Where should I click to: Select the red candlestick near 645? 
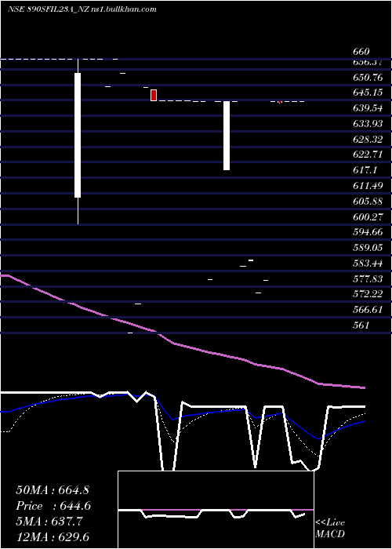click(x=154, y=95)
